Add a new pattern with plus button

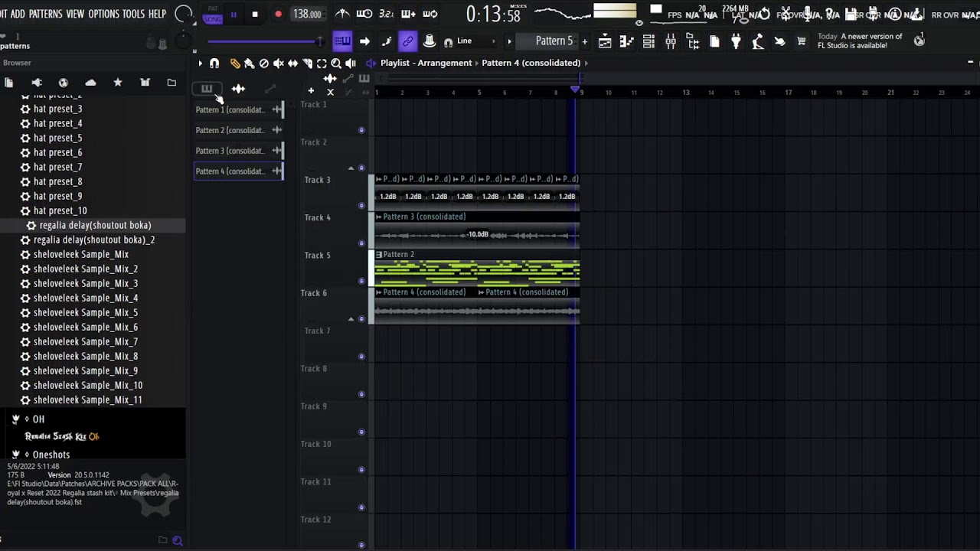coord(585,41)
